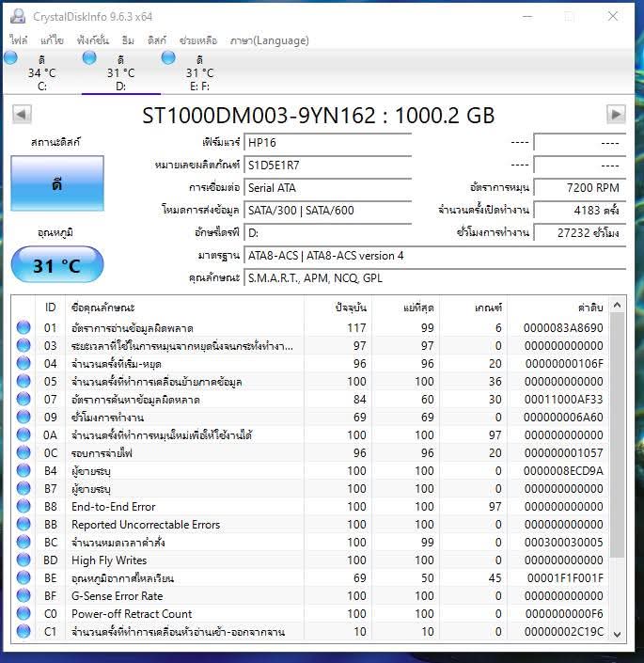
Task: Click blue status orb of E: F: drive
Action: pyautogui.click(x=168, y=57)
